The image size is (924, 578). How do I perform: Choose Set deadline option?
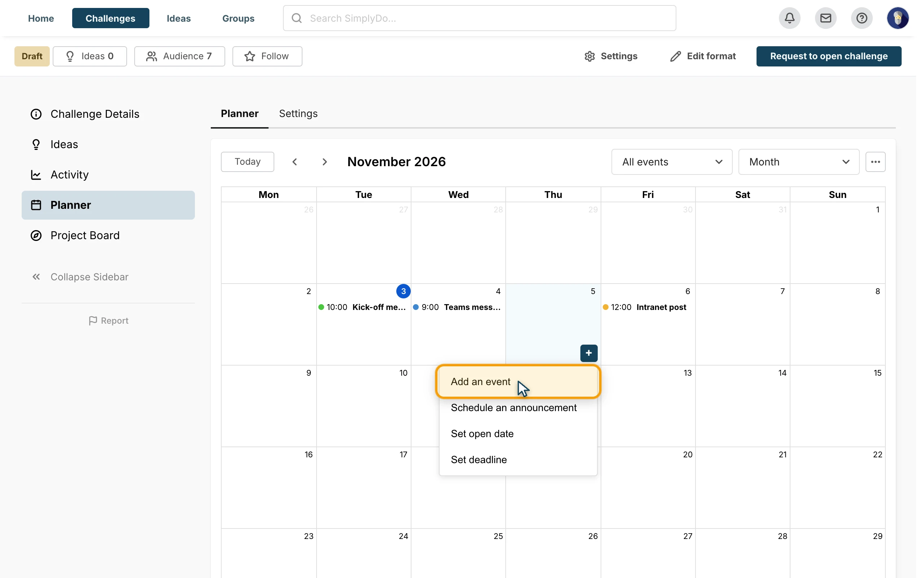[518, 460]
